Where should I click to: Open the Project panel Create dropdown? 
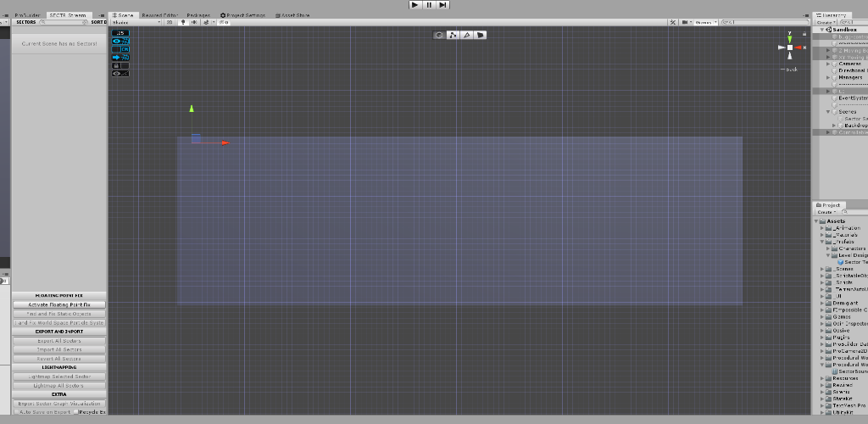click(x=827, y=211)
